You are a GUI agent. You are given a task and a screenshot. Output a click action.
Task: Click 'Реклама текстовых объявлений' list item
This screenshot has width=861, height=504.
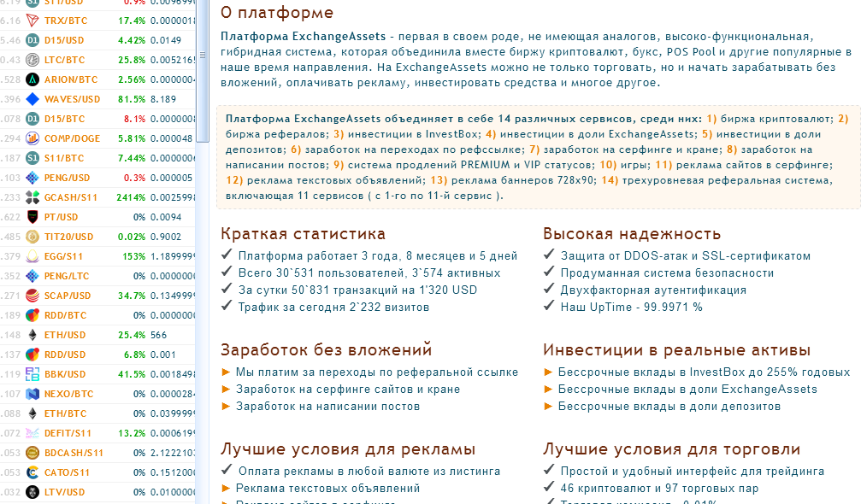pyautogui.click(x=327, y=488)
